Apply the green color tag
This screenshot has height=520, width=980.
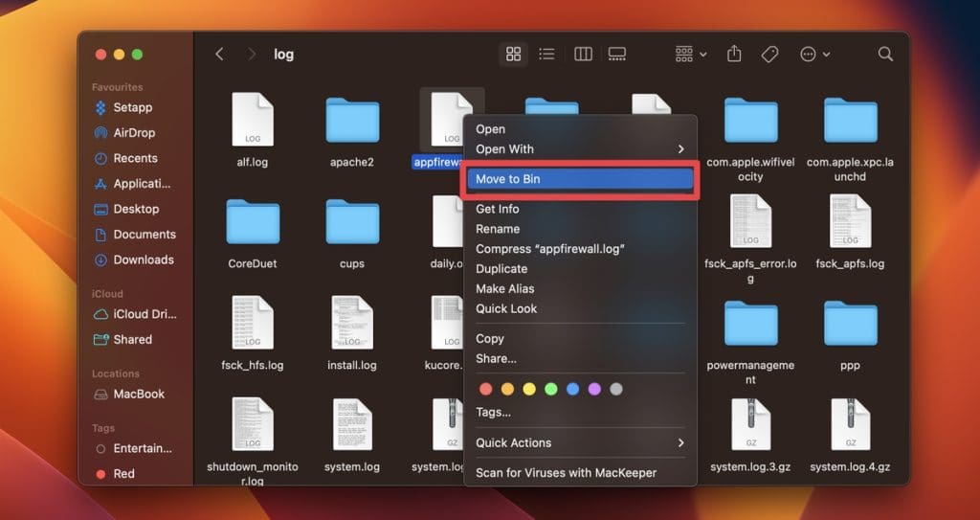tap(550, 389)
